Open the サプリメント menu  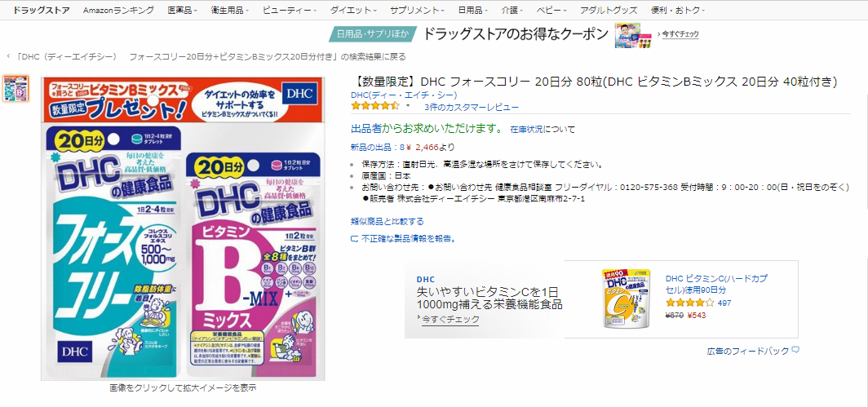click(x=417, y=10)
